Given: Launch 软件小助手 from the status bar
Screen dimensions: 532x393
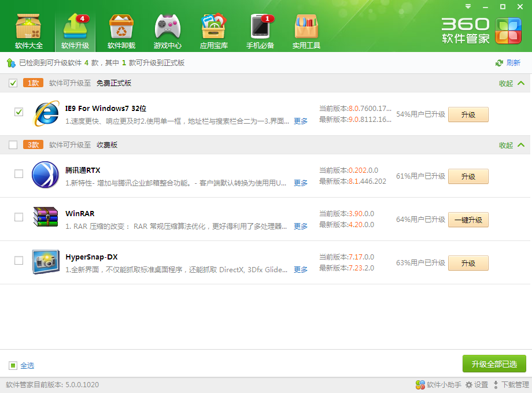Looking at the screenshot, I should [437, 384].
